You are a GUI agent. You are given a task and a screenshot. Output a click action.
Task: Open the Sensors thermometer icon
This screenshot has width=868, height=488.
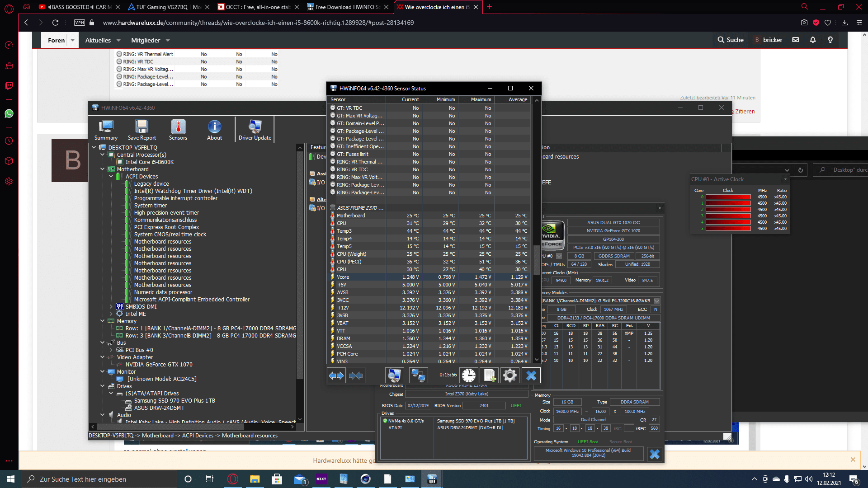click(178, 130)
